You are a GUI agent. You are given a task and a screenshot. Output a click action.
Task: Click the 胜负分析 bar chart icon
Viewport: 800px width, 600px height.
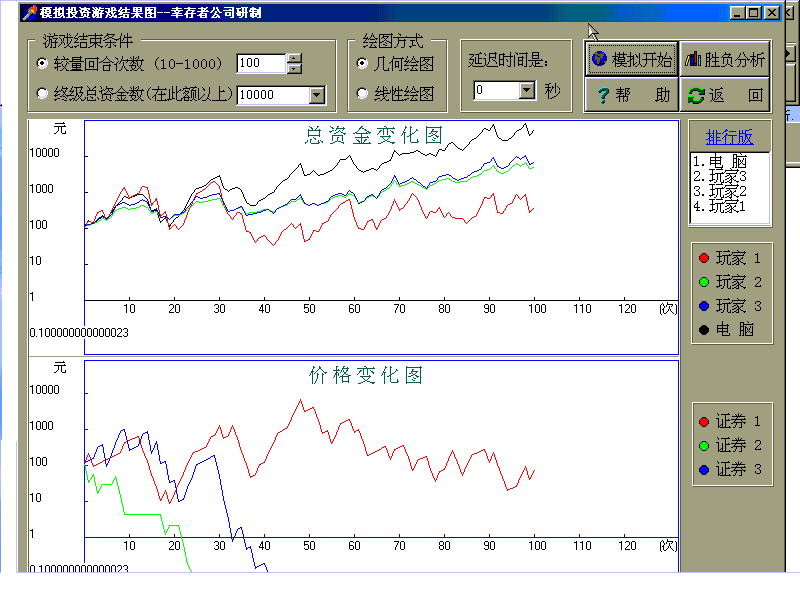[693, 59]
